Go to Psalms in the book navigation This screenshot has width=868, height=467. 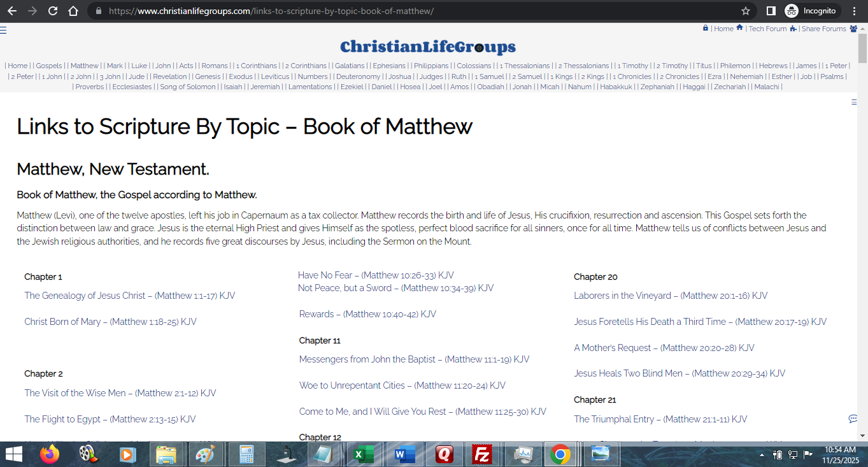[x=832, y=76]
